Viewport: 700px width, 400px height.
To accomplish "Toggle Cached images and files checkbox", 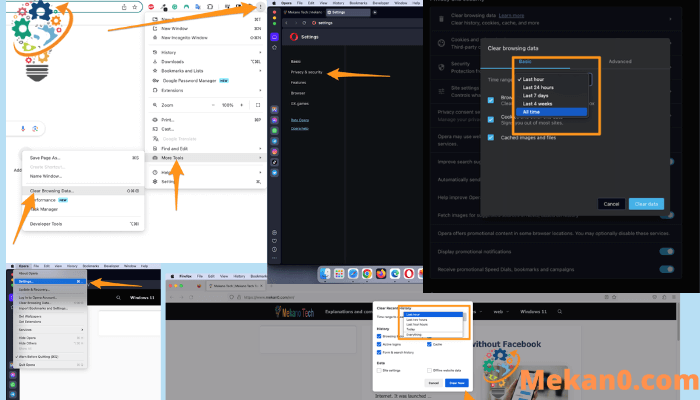I will point(491,138).
